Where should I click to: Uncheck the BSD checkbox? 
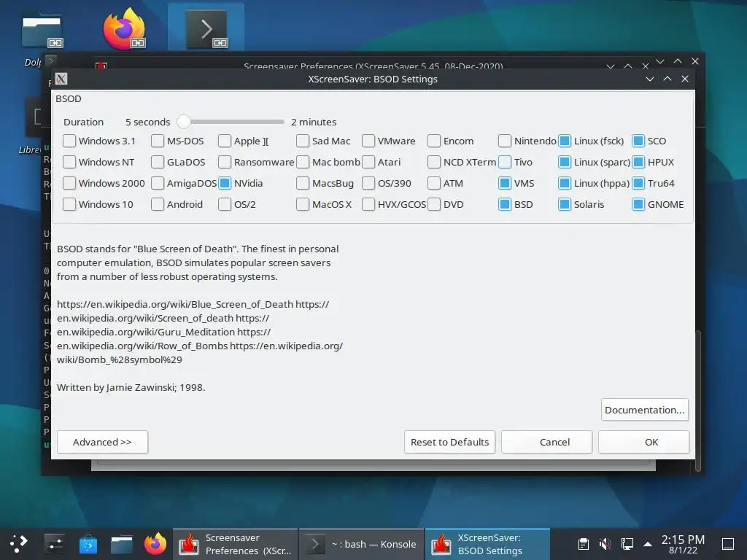(x=505, y=204)
